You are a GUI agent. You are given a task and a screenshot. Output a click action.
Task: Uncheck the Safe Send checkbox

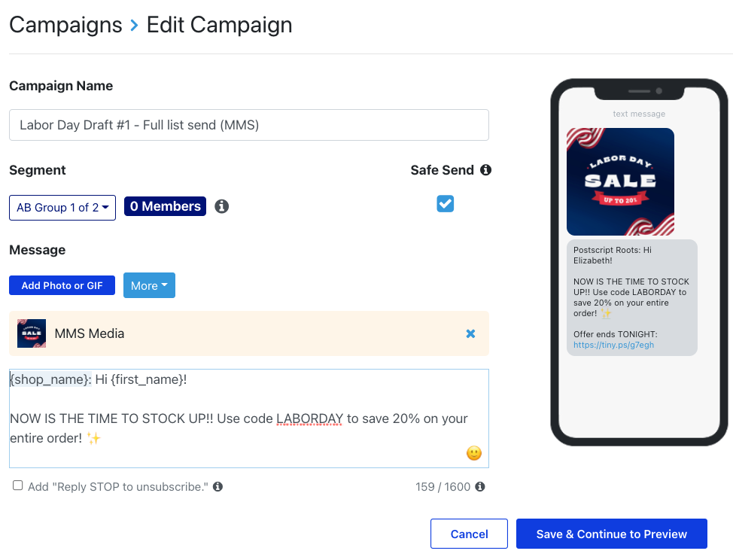445,204
